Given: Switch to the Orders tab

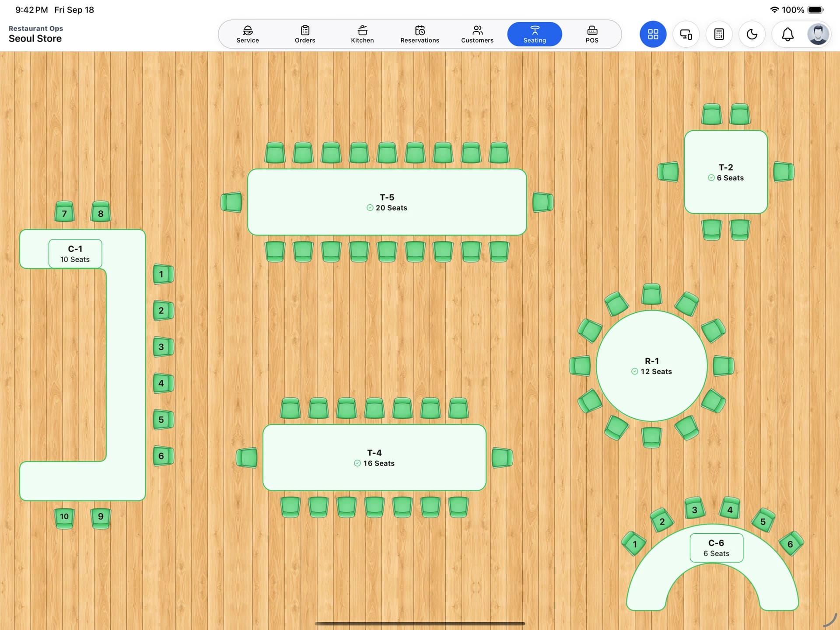Looking at the screenshot, I should point(305,34).
